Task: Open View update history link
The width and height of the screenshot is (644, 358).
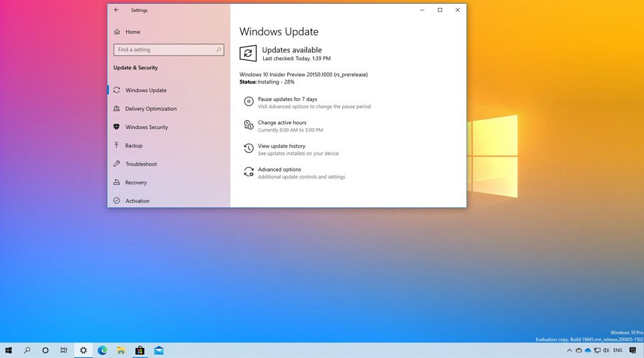Action: coord(281,146)
